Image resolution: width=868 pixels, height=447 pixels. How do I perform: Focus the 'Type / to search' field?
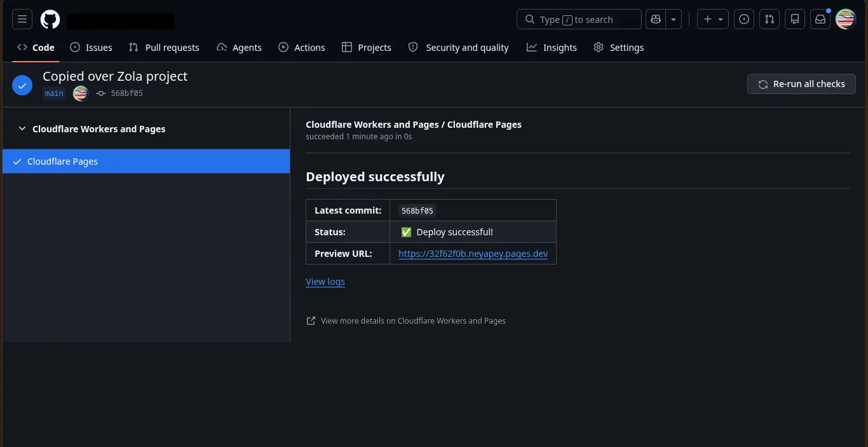(579, 19)
